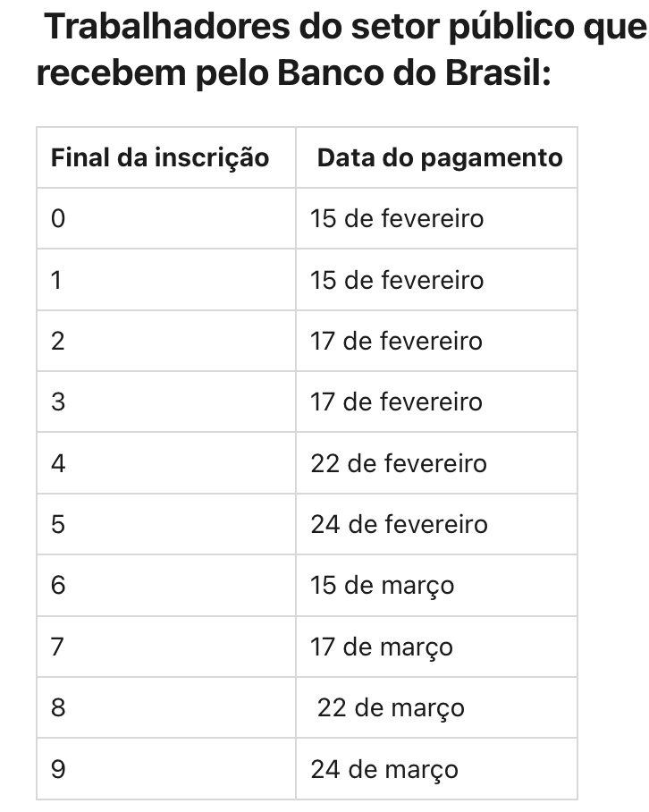
Task: Click the payment date for inscription 0
Action: click(397, 219)
